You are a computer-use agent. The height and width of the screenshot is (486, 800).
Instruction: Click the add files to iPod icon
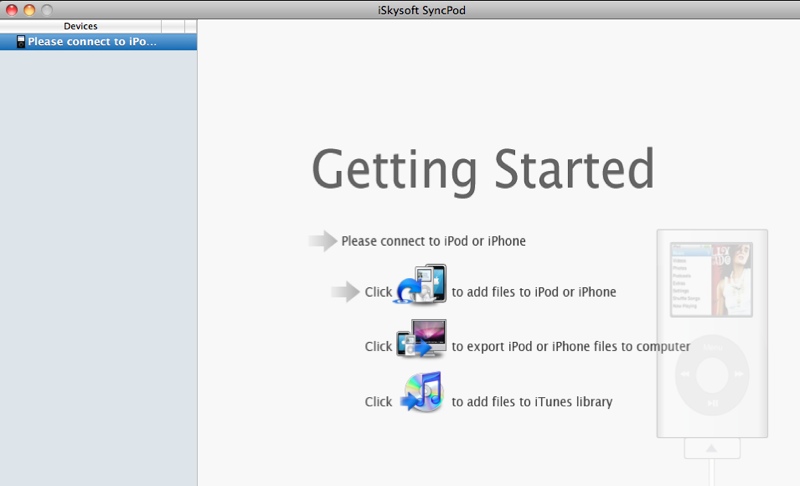[x=421, y=285]
